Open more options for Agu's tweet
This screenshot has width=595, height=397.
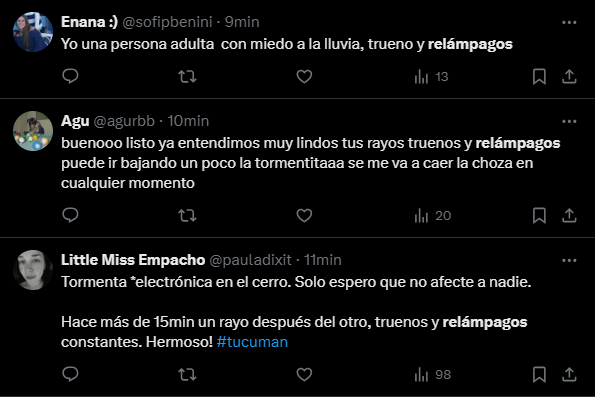pyautogui.click(x=569, y=121)
